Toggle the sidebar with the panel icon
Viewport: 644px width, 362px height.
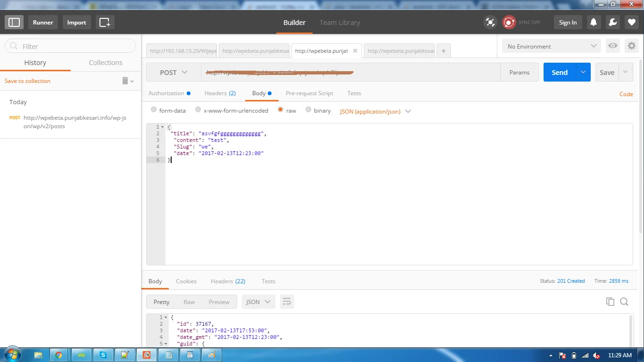tap(14, 22)
